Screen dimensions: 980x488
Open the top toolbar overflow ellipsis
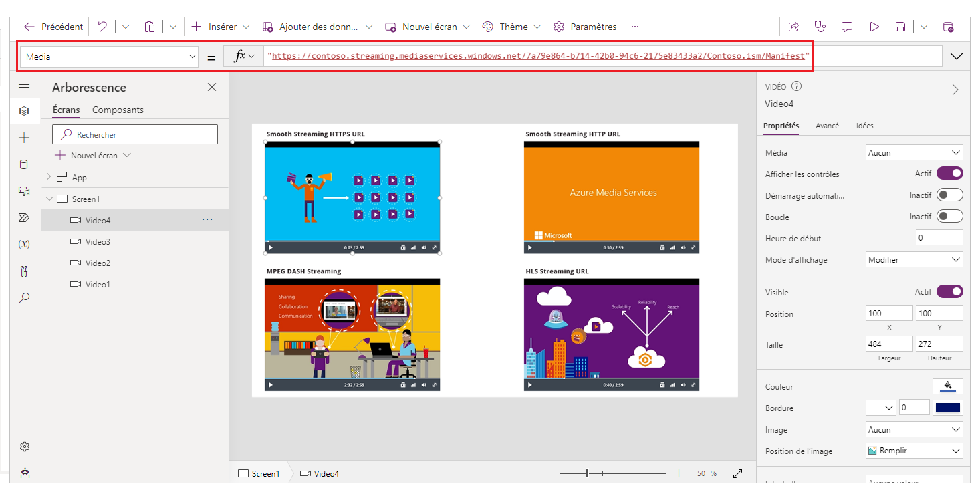[635, 27]
